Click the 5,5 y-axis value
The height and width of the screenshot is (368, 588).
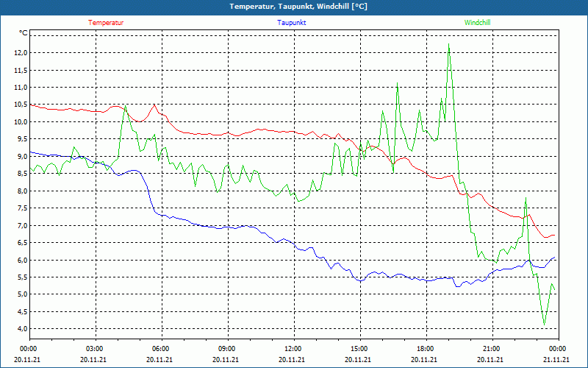click(22, 277)
